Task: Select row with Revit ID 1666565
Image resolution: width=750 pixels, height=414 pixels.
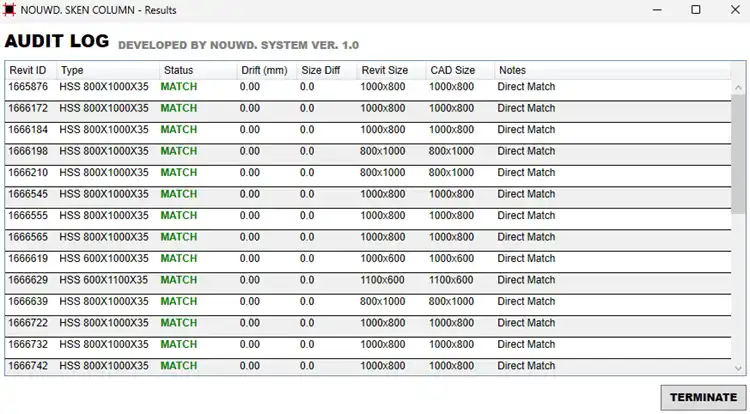Action: click(368, 240)
